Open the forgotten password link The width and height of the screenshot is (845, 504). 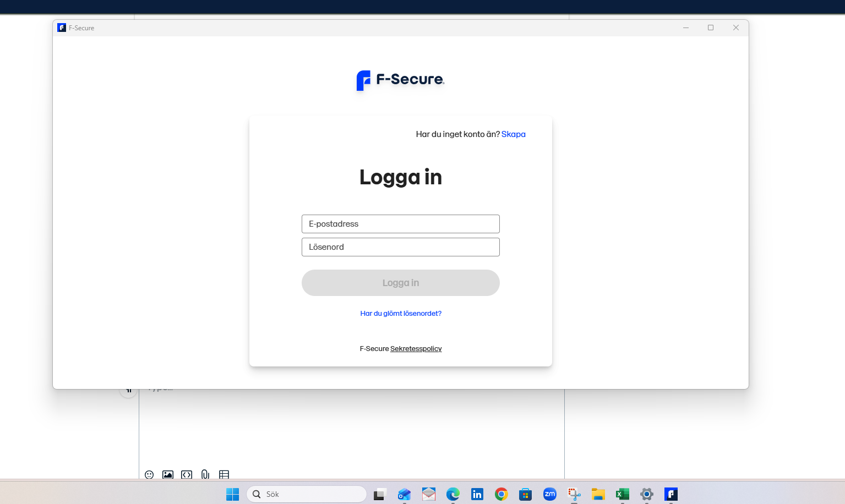(x=400, y=313)
